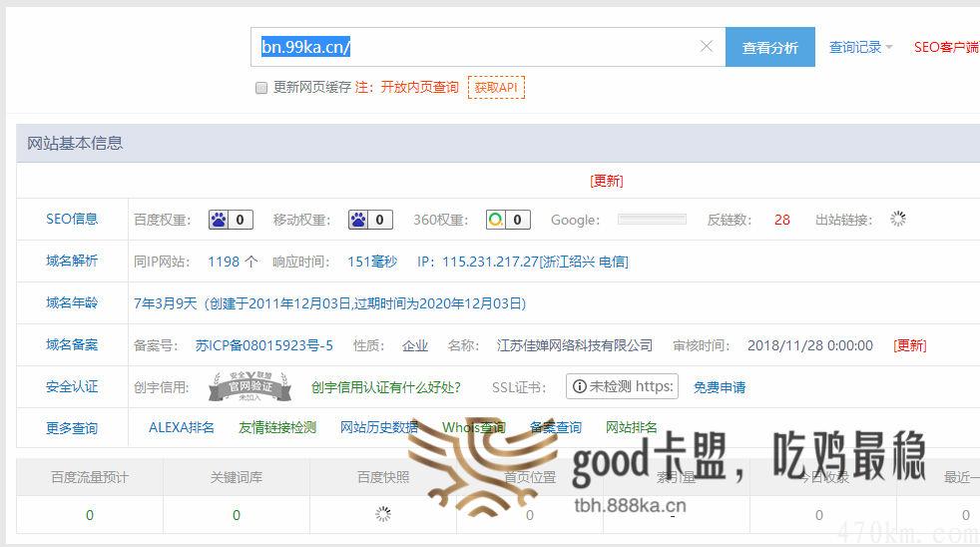Screen dimensions: 980x547
Task: Click the Baidu paw 移动权重 icon
Action: pyautogui.click(x=358, y=220)
